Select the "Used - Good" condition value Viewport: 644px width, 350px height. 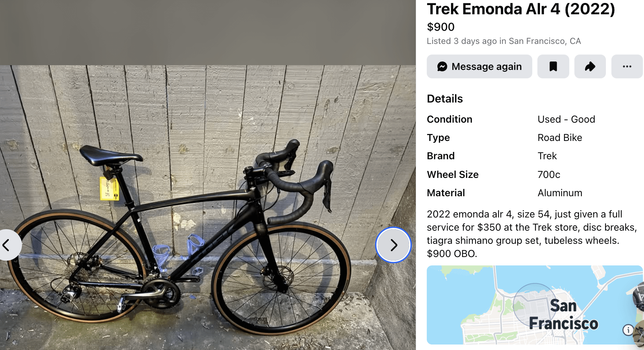pyautogui.click(x=566, y=119)
